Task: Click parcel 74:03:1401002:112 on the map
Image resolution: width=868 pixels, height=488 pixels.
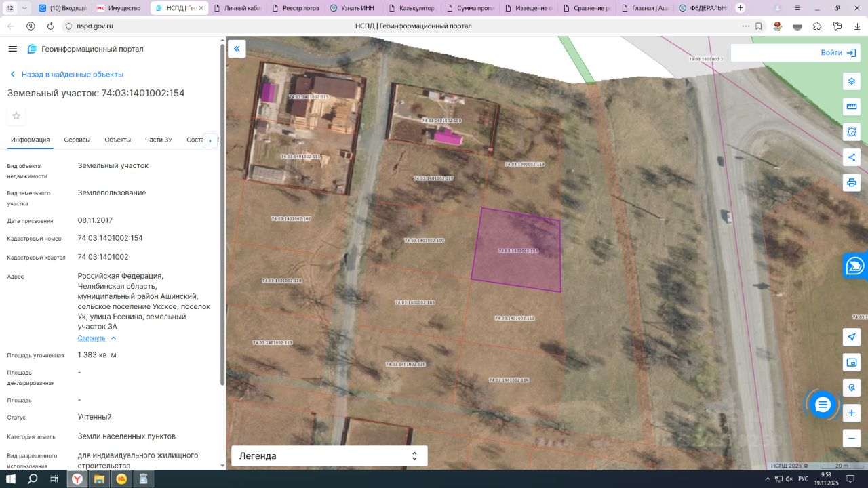Action: (515, 318)
